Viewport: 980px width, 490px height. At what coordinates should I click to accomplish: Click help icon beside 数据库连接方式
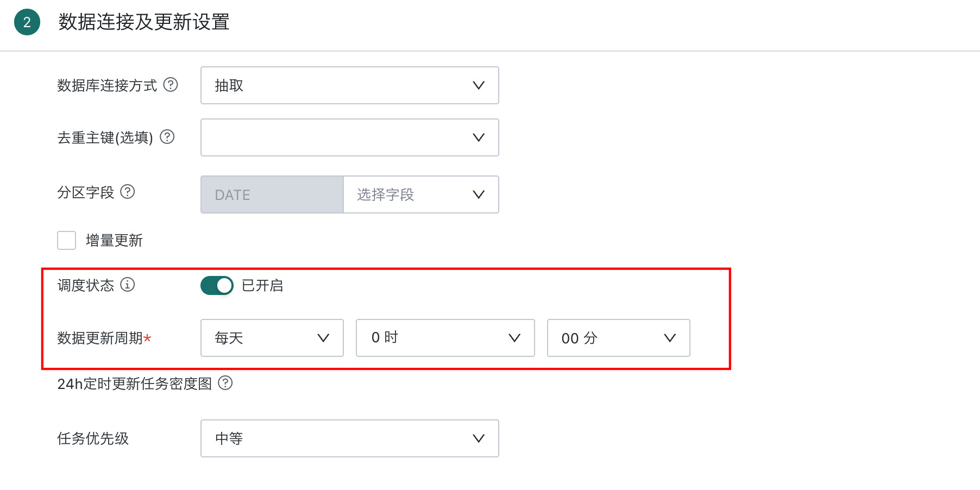171,85
